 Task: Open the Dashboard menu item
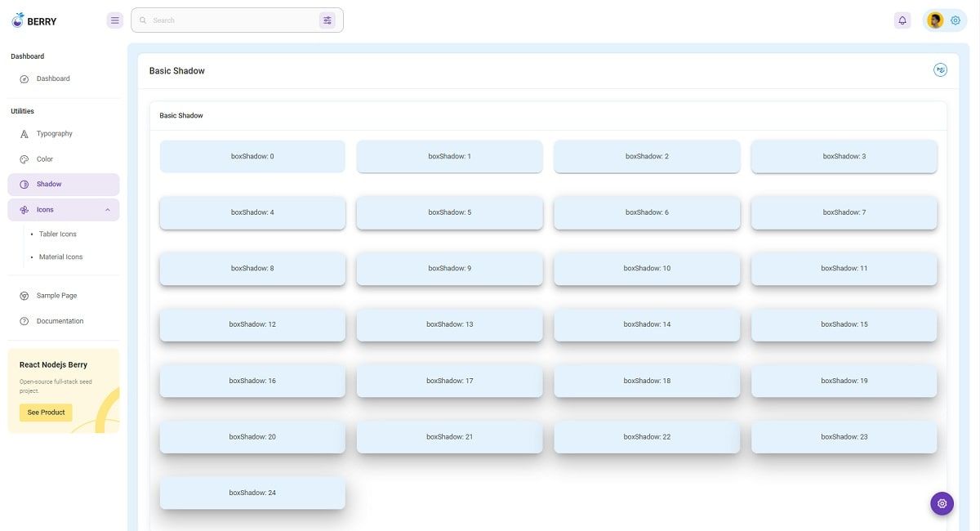[x=53, y=77]
